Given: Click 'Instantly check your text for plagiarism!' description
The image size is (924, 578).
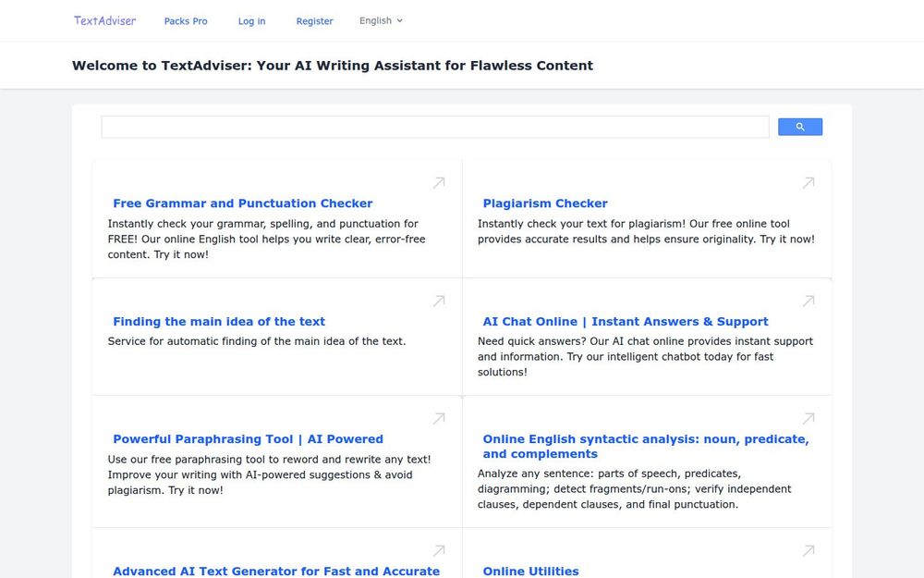Looking at the screenshot, I should [646, 231].
